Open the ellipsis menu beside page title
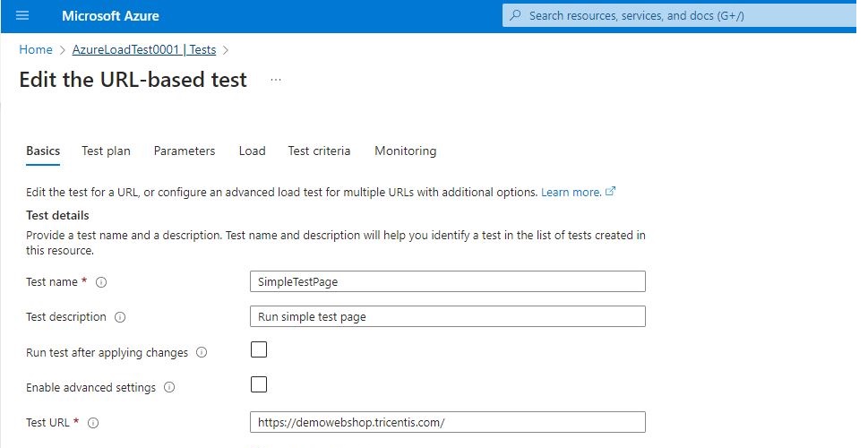This screenshot has height=448, width=868. pyautogui.click(x=275, y=80)
